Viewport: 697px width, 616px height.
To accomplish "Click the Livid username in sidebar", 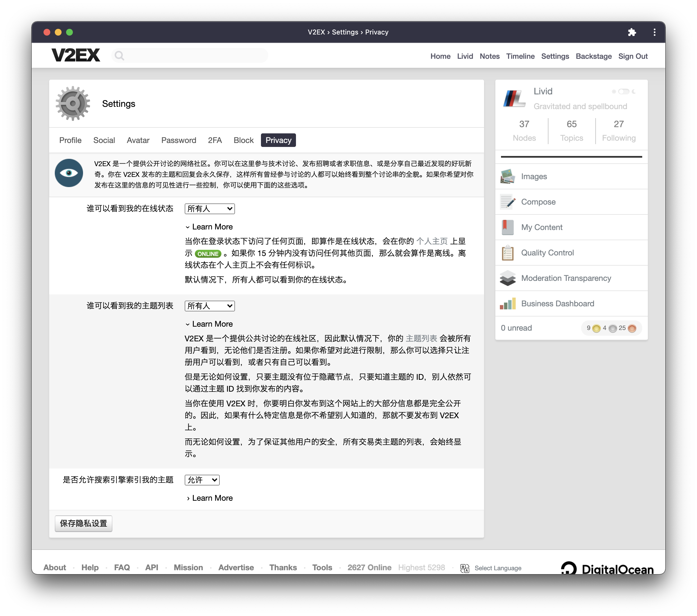I will coord(543,92).
